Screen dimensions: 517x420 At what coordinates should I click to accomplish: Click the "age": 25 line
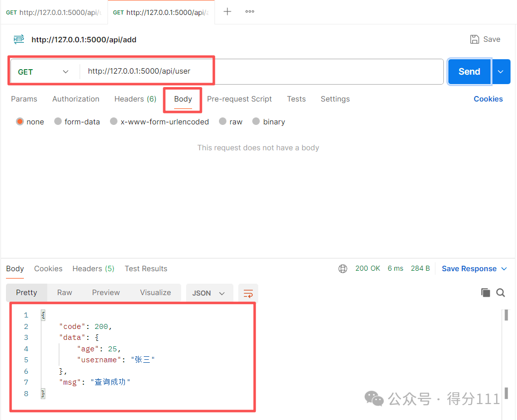[x=99, y=349]
